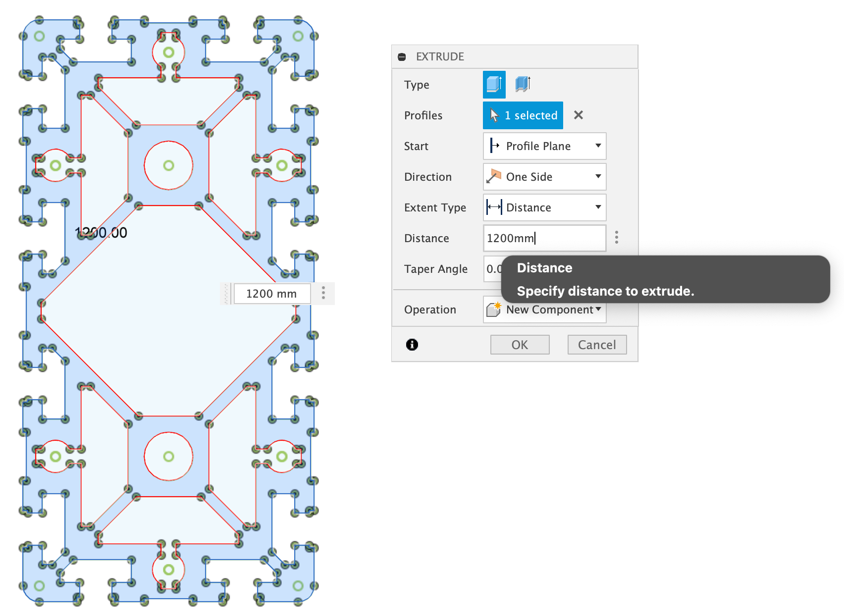Click the Distance field showing 1200mm
The width and height of the screenshot is (844, 616).
pos(544,238)
